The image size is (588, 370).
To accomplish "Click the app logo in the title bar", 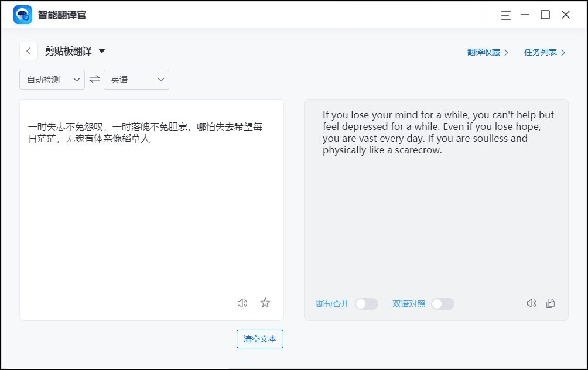I will (x=22, y=14).
